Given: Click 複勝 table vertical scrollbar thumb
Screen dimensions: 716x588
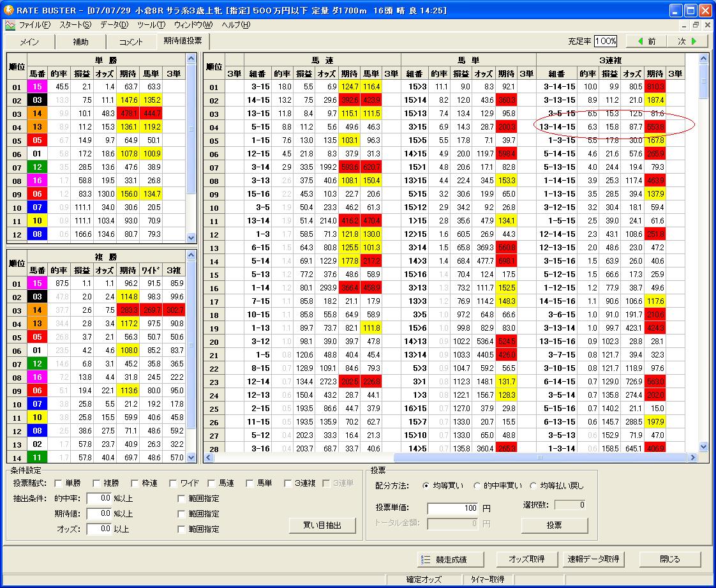Looking at the screenshot, I should [191, 345].
